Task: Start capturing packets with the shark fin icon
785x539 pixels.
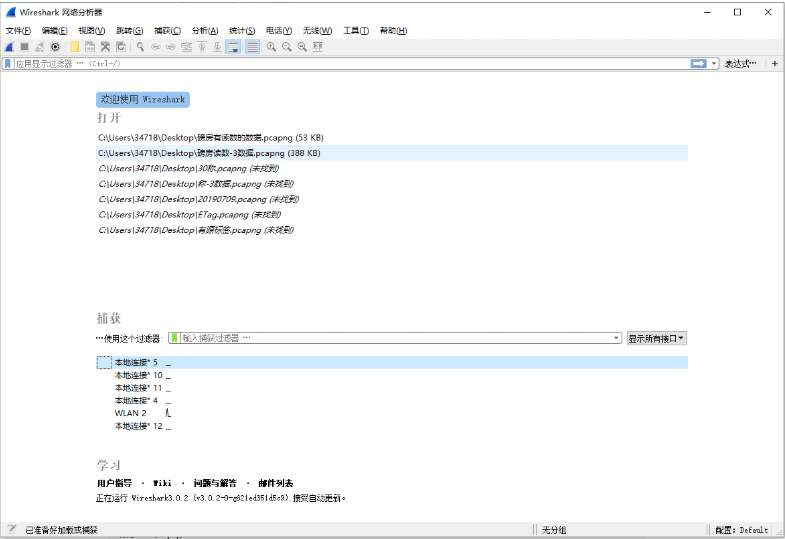Action: pos(9,47)
